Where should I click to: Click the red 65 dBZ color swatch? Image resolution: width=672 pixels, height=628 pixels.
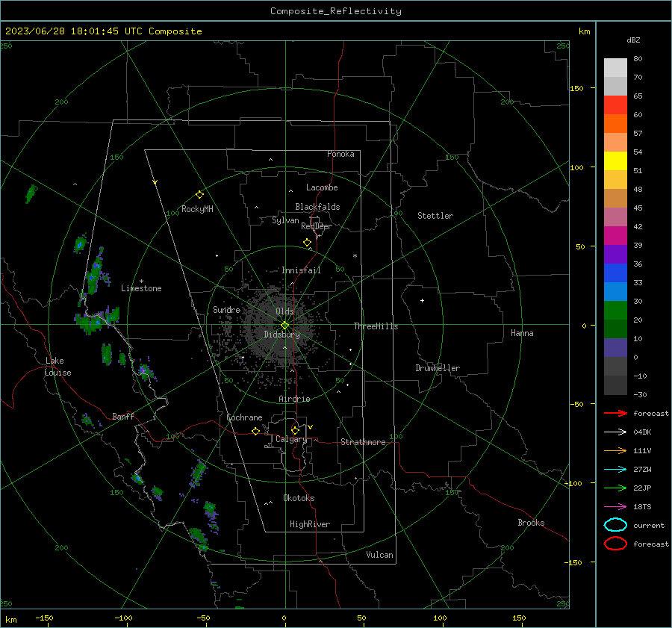pos(615,105)
